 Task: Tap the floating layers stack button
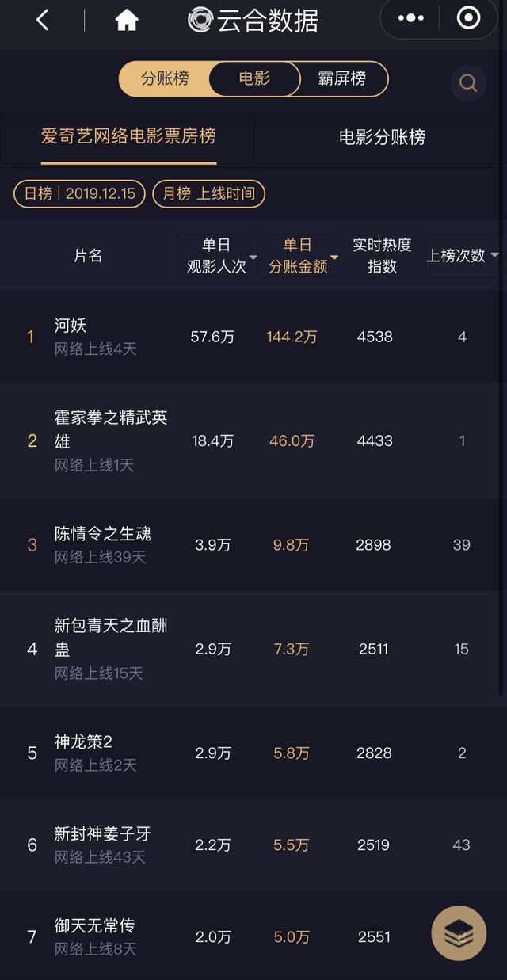pyautogui.click(x=459, y=933)
